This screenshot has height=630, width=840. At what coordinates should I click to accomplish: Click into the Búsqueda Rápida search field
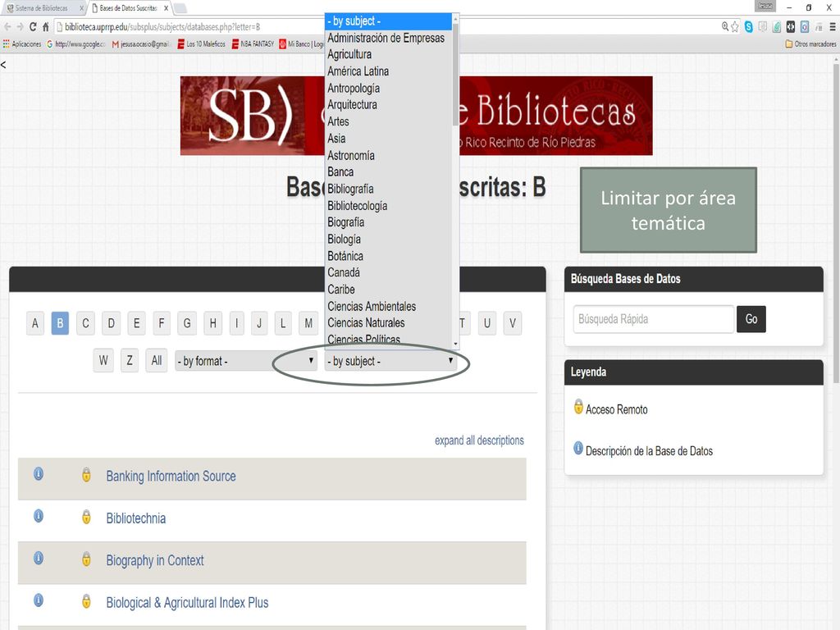[654, 319]
